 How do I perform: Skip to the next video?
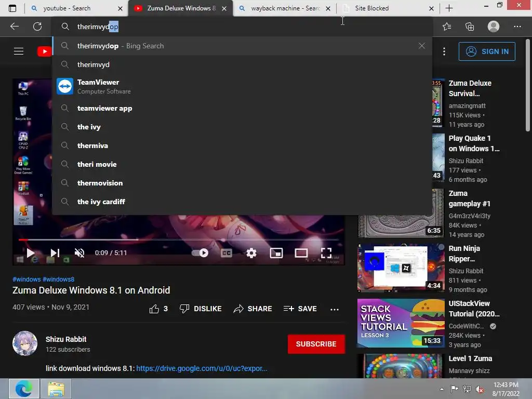(x=55, y=253)
